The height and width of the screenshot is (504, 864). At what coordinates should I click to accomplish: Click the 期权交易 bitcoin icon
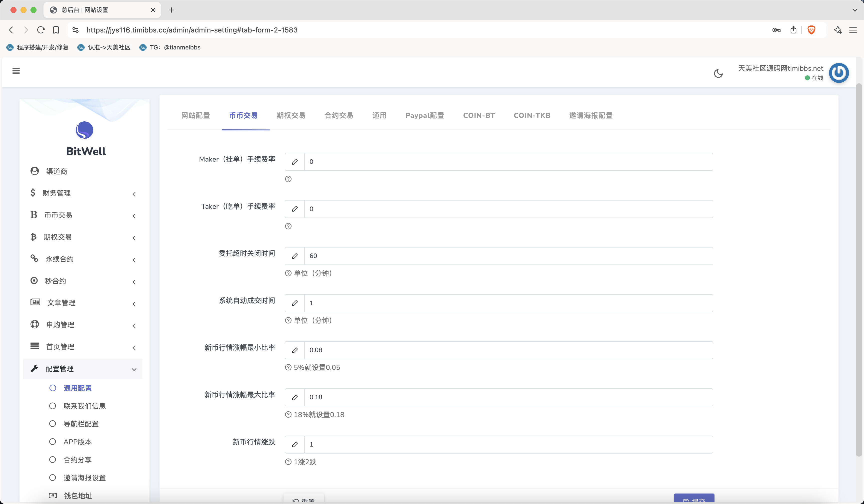click(33, 237)
